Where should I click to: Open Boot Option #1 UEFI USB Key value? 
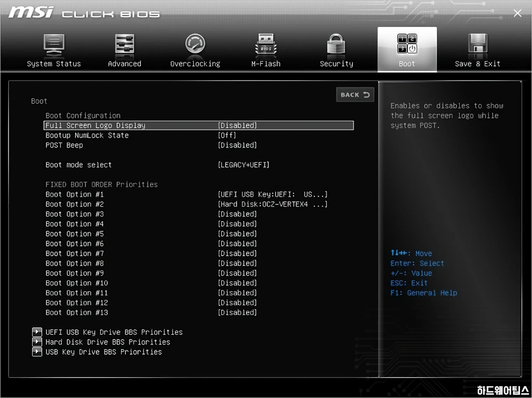[x=272, y=194]
